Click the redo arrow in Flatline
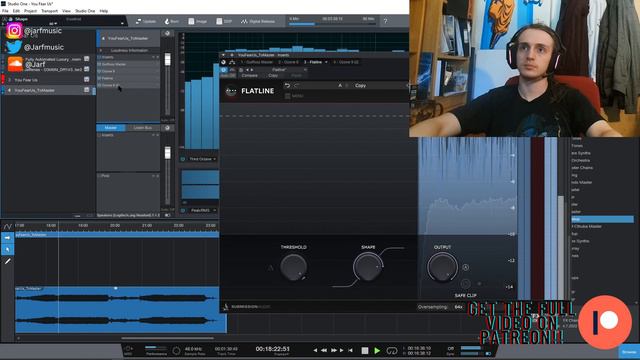The width and height of the screenshot is (640, 360). click(x=297, y=85)
